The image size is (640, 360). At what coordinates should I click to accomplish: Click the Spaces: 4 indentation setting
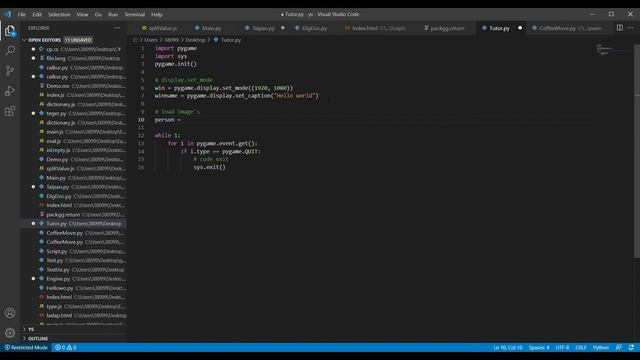[x=539, y=347]
